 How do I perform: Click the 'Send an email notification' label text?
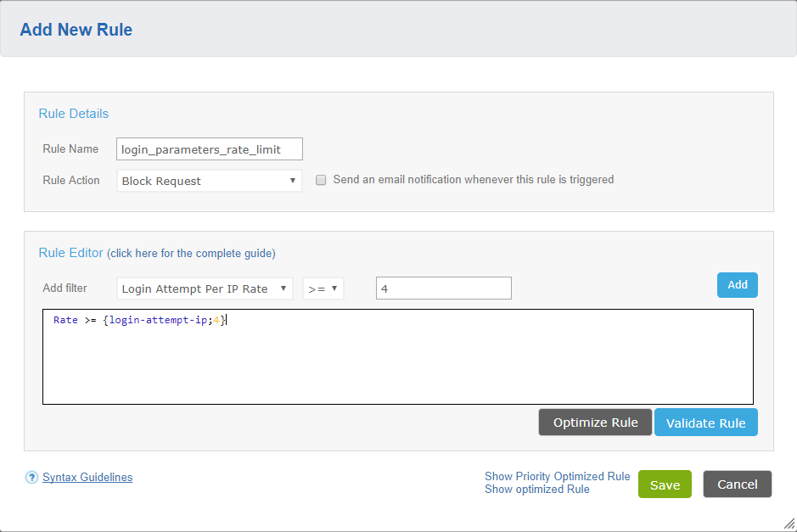click(x=474, y=180)
